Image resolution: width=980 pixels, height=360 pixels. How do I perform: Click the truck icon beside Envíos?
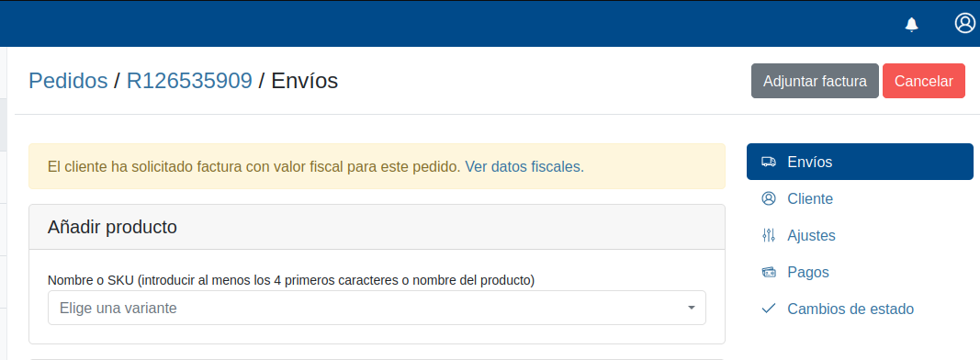click(768, 162)
